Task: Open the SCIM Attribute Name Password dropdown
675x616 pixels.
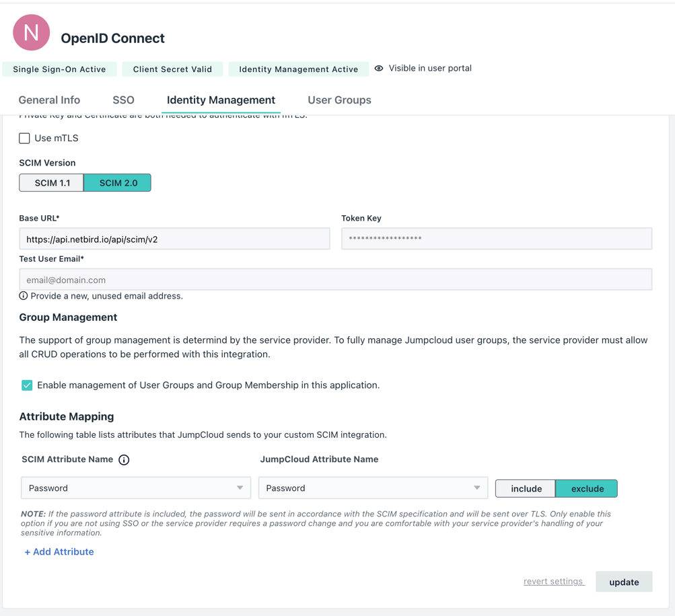Action: (x=135, y=486)
